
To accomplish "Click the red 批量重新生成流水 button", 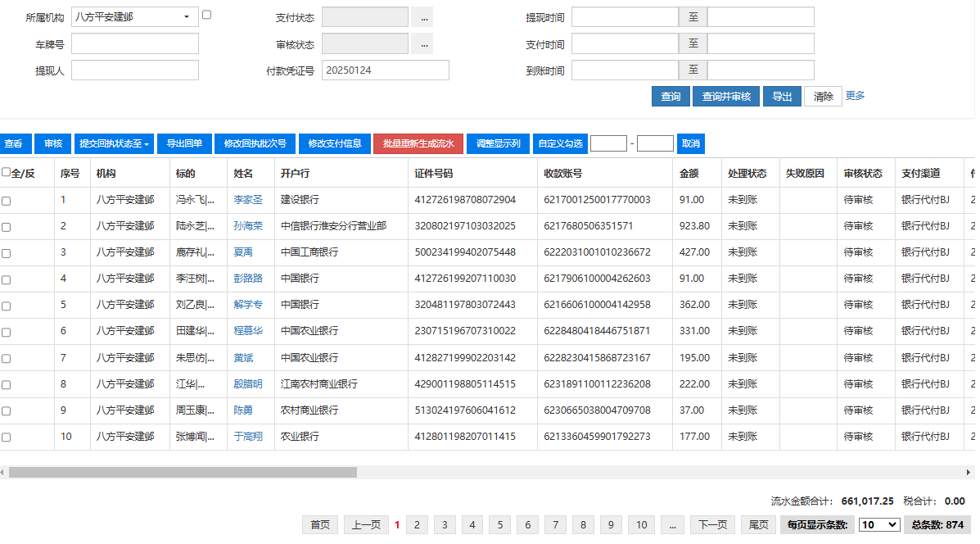I will [x=418, y=144].
